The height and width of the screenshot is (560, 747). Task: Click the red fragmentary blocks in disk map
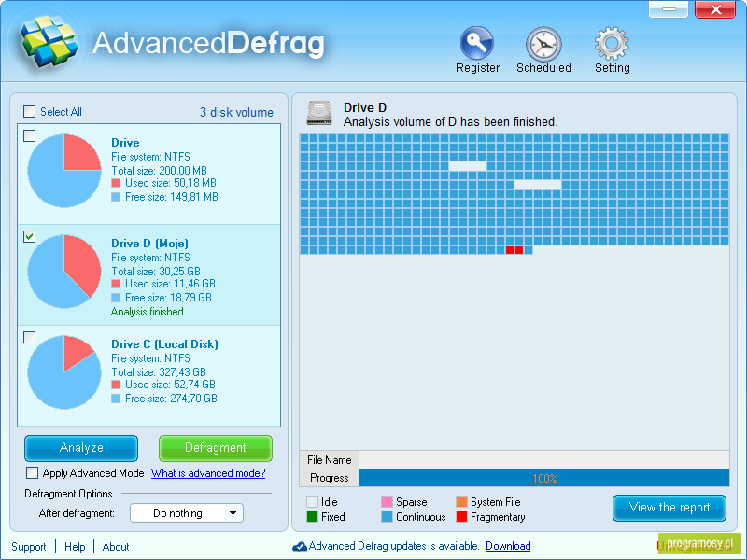point(514,250)
